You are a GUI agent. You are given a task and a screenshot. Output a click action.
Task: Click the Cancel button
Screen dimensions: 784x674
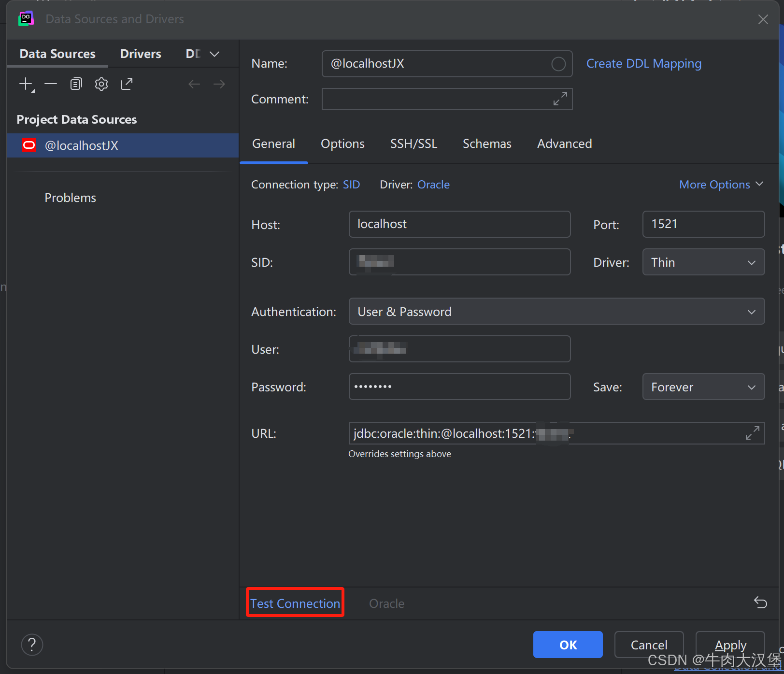tap(649, 645)
